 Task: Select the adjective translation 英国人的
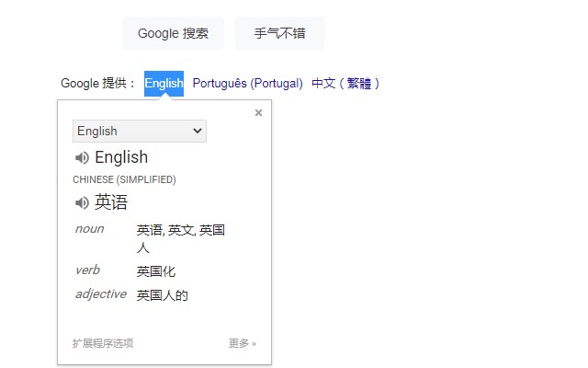tap(162, 295)
